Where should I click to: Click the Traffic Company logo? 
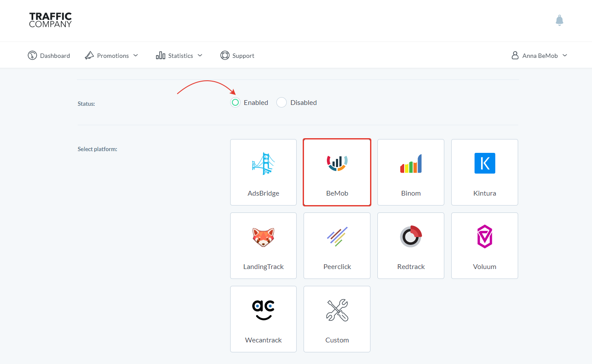[x=51, y=20]
